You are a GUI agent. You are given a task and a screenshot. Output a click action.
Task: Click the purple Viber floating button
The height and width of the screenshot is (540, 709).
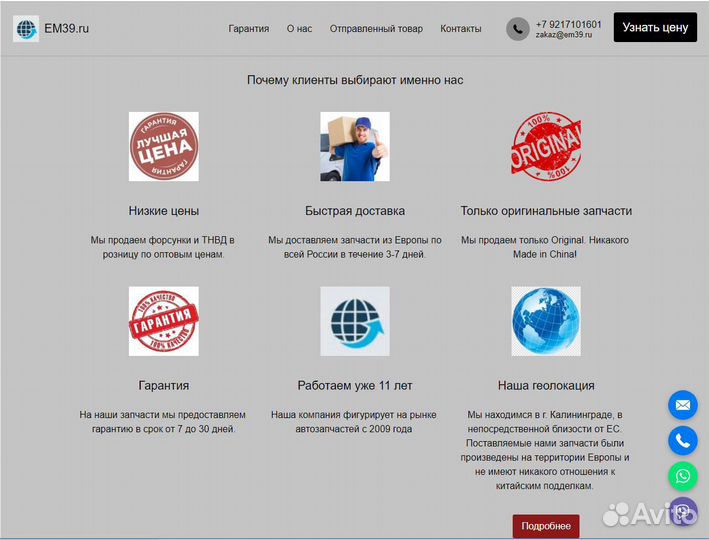[x=683, y=511]
